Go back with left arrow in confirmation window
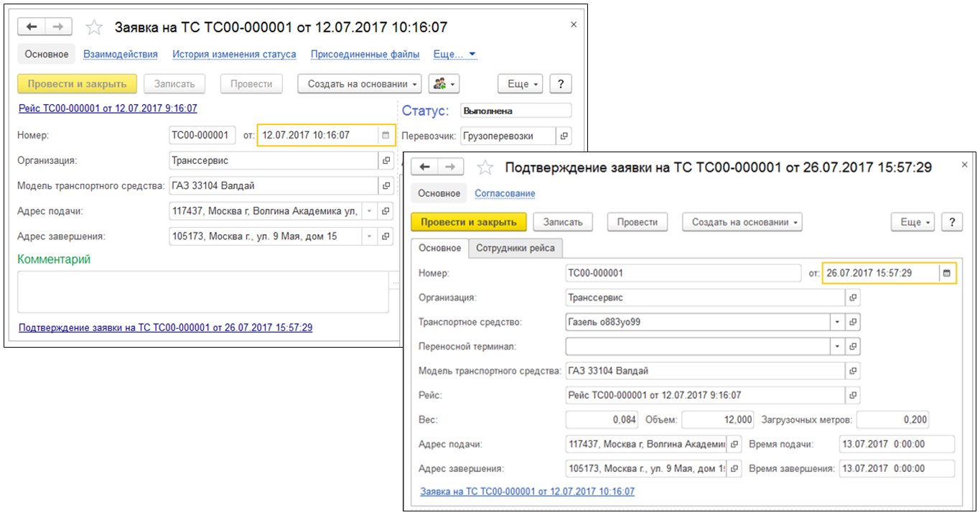The image size is (980, 515). (425, 167)
